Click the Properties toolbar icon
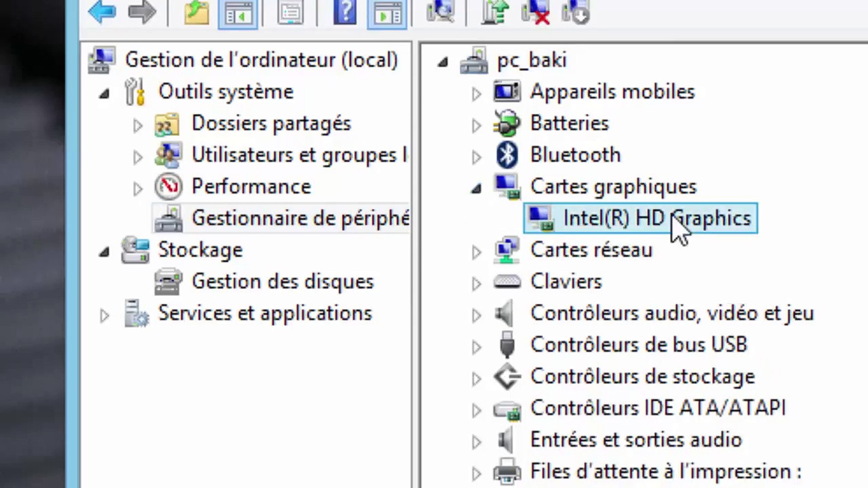Viewport: 868px width, 488px height. tap(290, 13)
